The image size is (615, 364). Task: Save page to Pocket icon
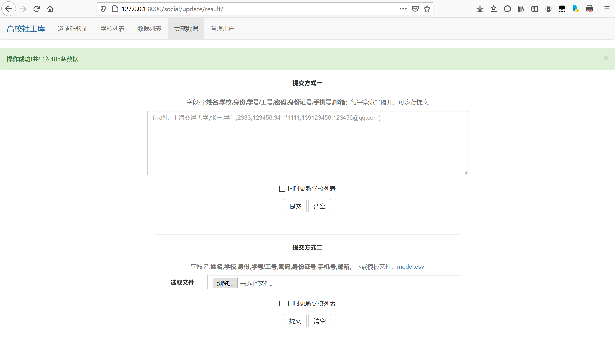point(415,9)
